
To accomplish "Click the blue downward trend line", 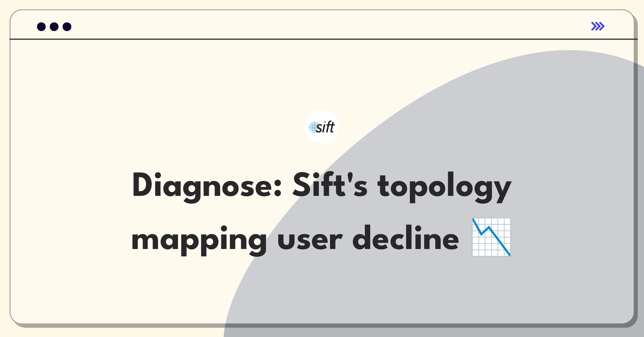I will click(x=491, y=237).
